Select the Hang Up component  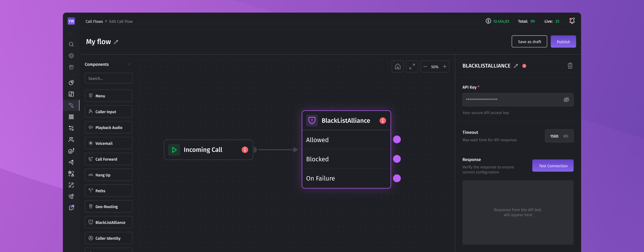tap(108, 175)
